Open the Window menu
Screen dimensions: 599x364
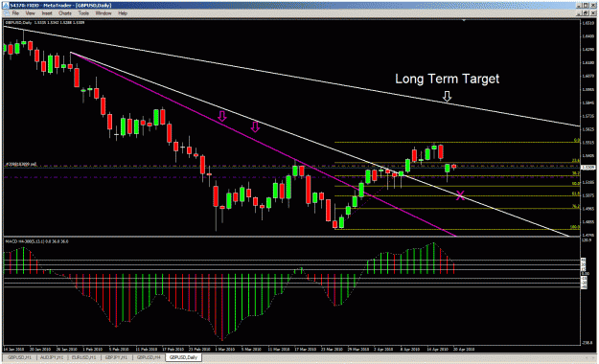click(104, 13)
